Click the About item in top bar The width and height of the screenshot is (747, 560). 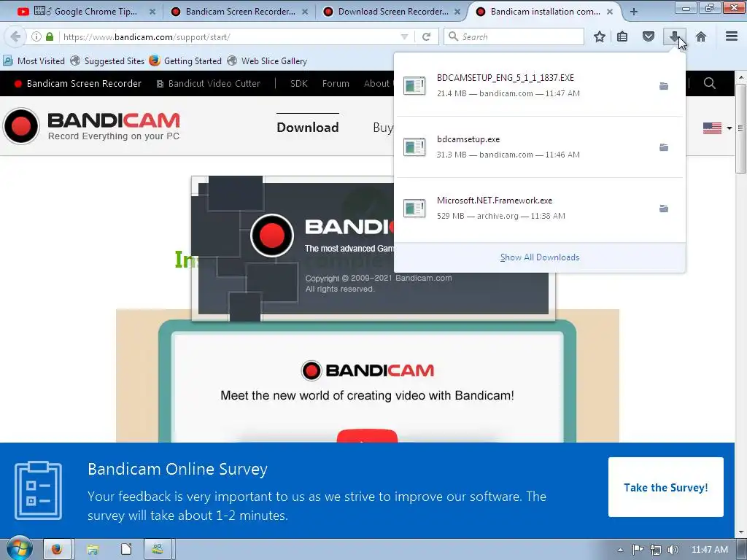[379, 83]
